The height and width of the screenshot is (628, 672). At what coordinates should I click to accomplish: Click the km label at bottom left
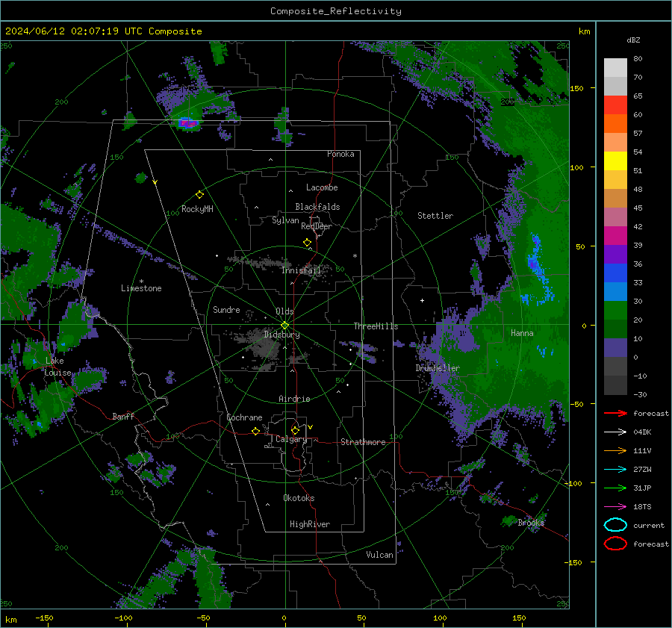click(x=10, y=620)
